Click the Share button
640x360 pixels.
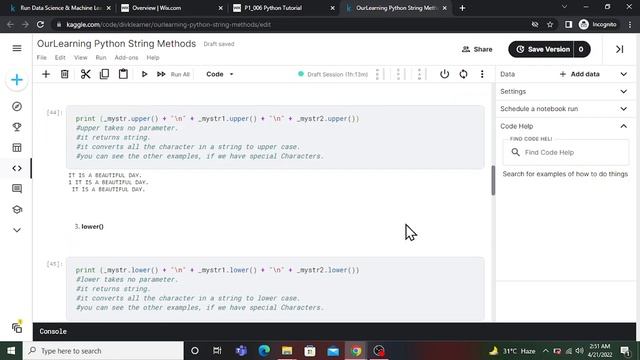coord(477,49)
